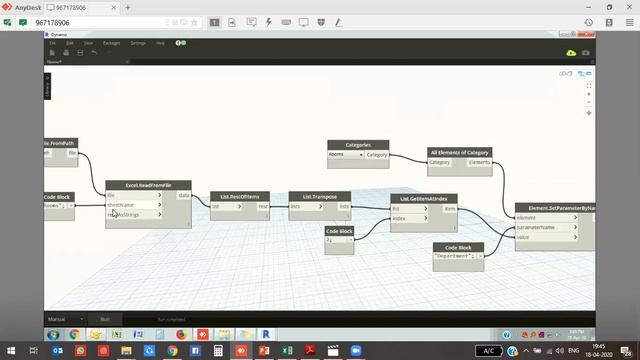Click the AnyDesk favorite star icon

tap(194, 23)
